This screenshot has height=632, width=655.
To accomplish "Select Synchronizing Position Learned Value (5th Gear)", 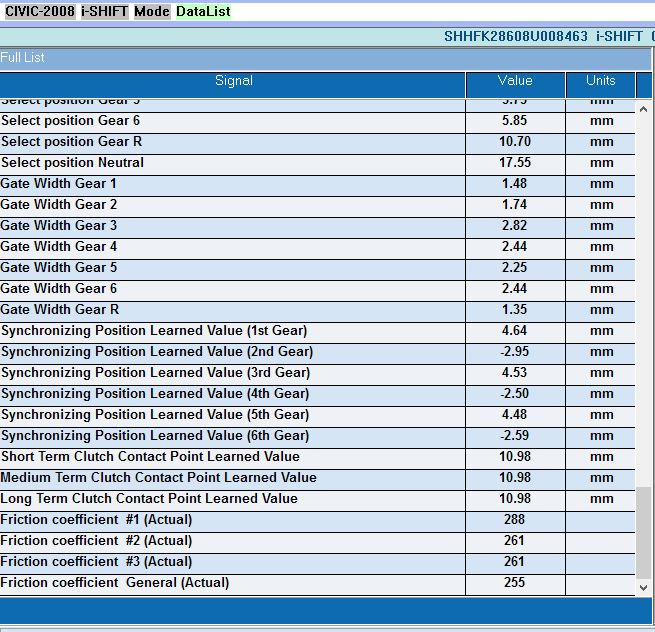I will pyautogui.click(x=317, y=415).
